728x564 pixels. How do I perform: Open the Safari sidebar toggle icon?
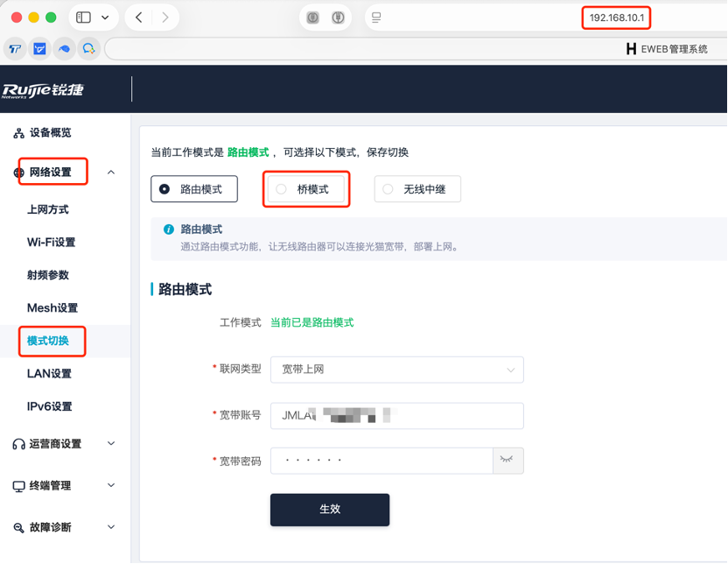pos(84,18)
